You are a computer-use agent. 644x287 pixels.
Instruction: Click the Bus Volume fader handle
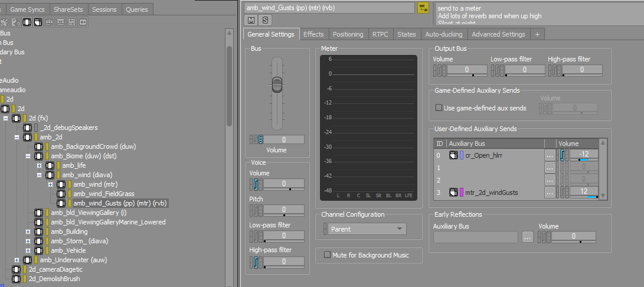(x=277, y=84)
